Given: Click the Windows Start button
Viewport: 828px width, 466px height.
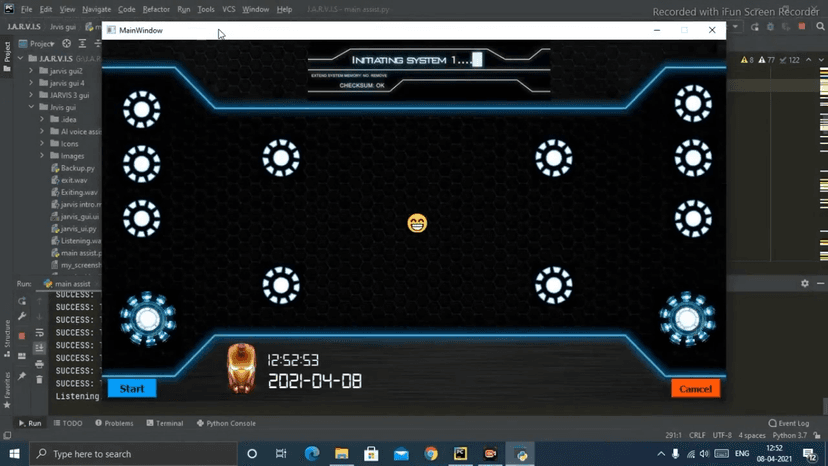Looking at the screenshot, I should 14,454.
